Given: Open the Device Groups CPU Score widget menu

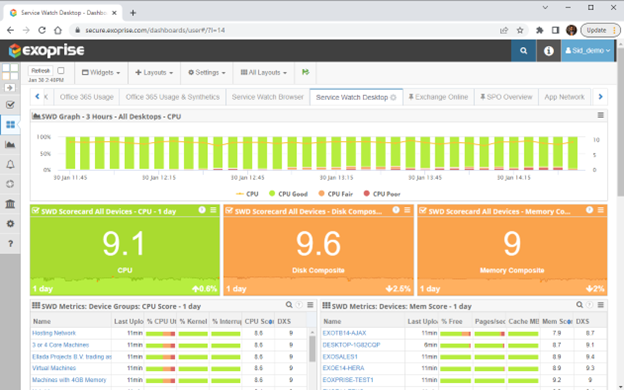Looking at the screenshot, I should pyautogui.click(x=310, y=305).
